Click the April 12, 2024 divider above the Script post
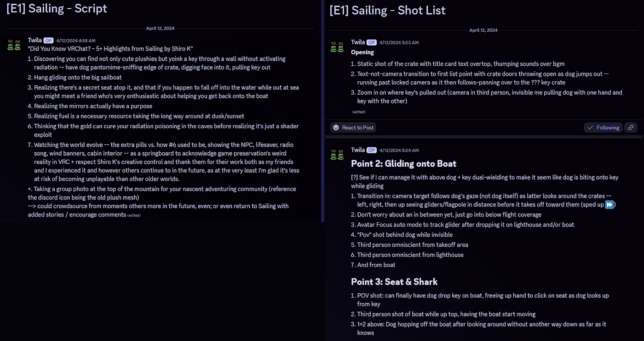This screenshot has height=341, width=644. (x=160, y=28)
